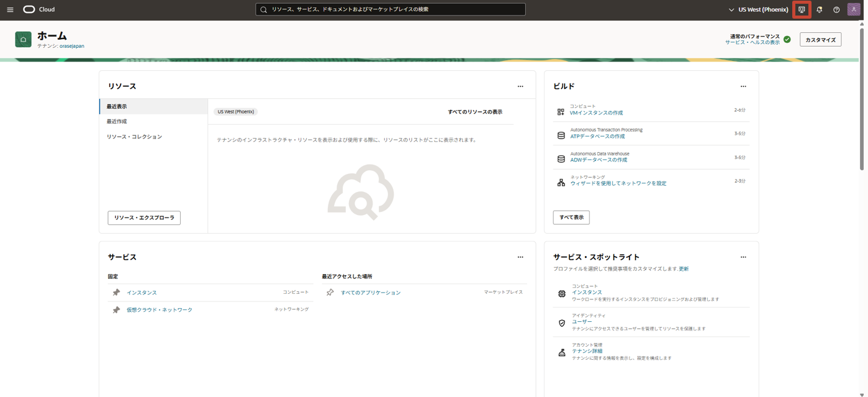
Task: Open リソース・エクスプローラ
Action: (x=143, y=217)
